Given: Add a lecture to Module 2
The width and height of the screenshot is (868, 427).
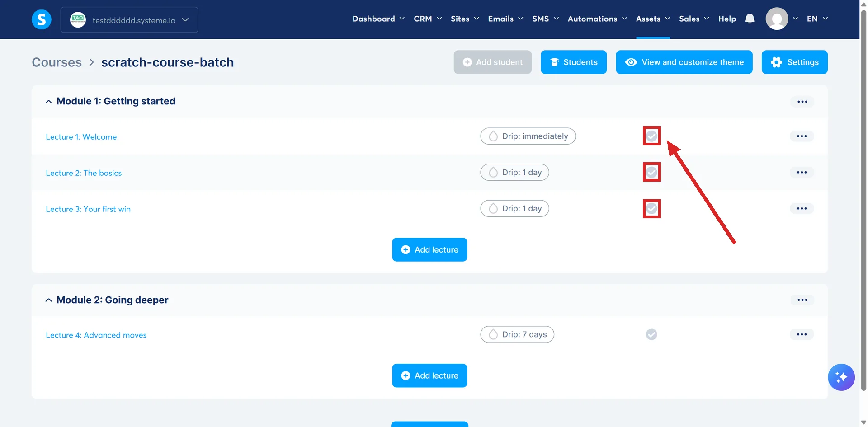Looking at the screenshot, I should (429, 375).
